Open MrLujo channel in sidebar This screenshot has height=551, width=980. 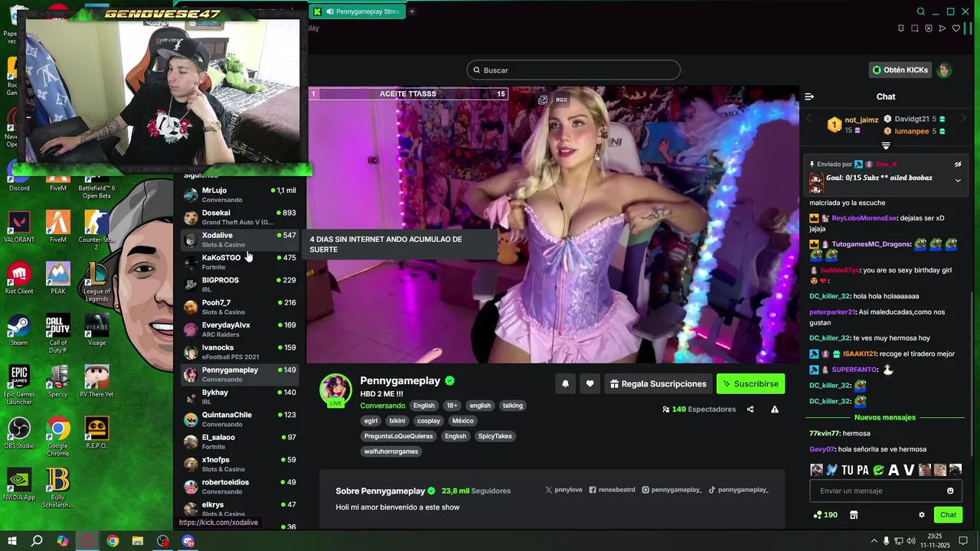coord(240,194)
